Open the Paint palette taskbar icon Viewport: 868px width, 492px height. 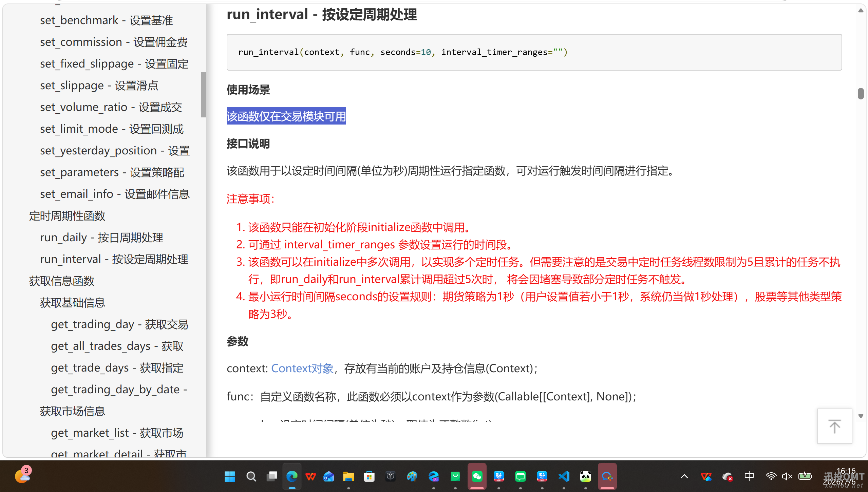click(412, 476)
